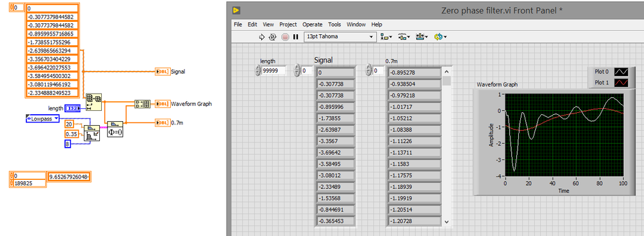Open the Operate menu
The height and width of the screenshot is (236, 644).
pyautogui.click(x=312, y=25)
